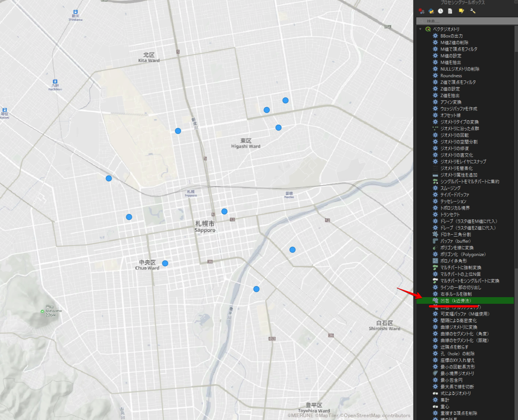Select the ジオメトリの空間分割 algorithm
The height and width of the screenshot is (420, 518).
tap(459, 142)
